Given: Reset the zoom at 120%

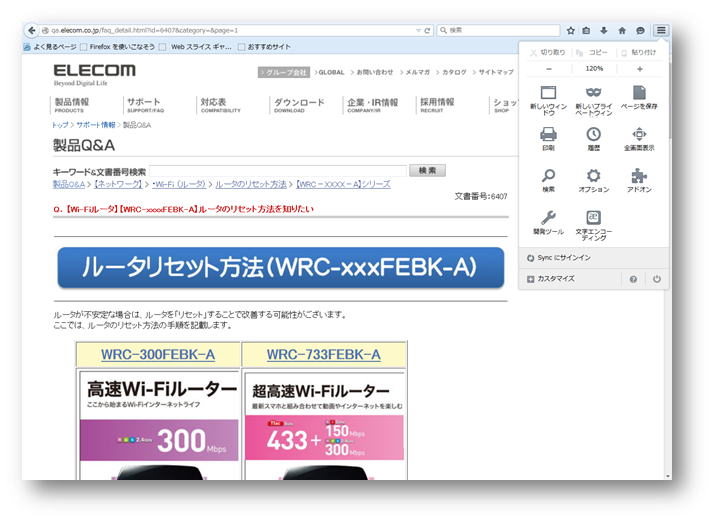Looking at the screenshot, I should (594, 68).
